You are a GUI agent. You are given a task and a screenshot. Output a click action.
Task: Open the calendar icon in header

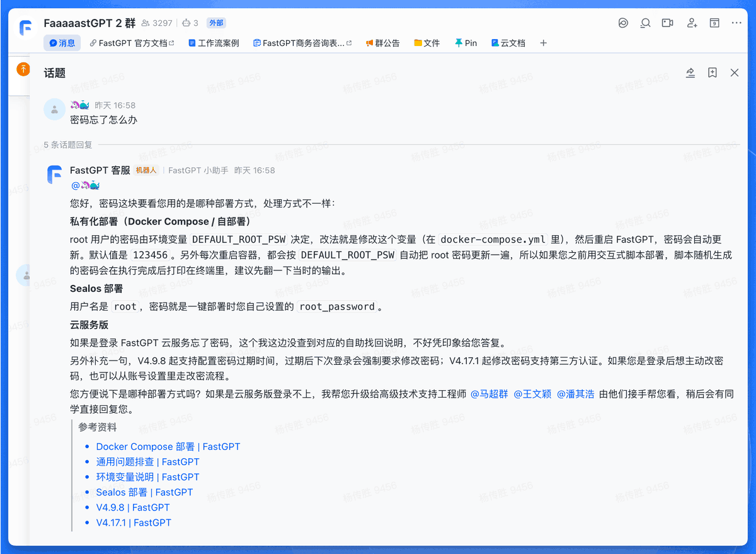(x=714, y=23)
